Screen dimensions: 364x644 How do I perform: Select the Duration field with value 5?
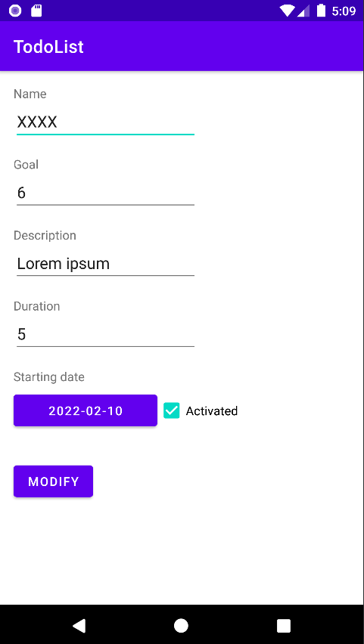(105, 334)
